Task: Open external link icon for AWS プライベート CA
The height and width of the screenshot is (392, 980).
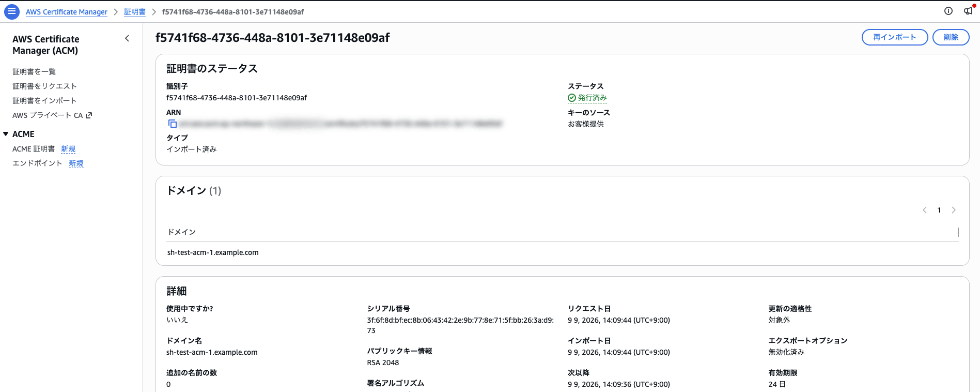Action: click(89, 115)
